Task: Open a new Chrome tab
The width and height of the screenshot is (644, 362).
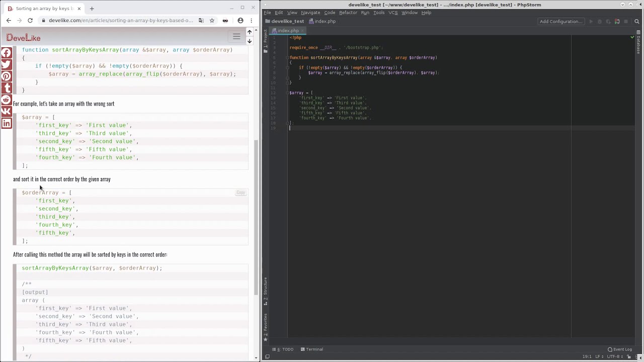Action: coord(92,9)
